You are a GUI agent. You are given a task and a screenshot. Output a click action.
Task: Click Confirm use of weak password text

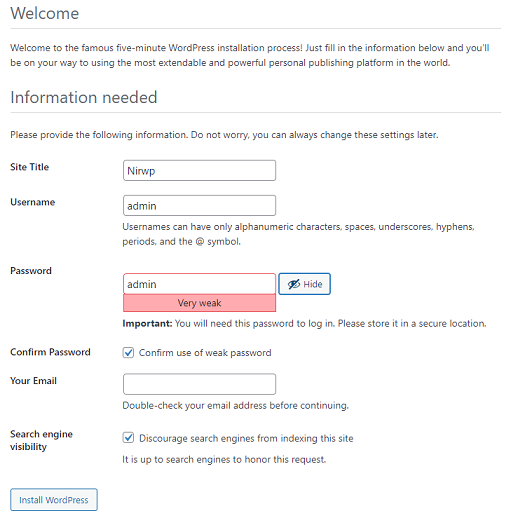click(x=205, y=353)
